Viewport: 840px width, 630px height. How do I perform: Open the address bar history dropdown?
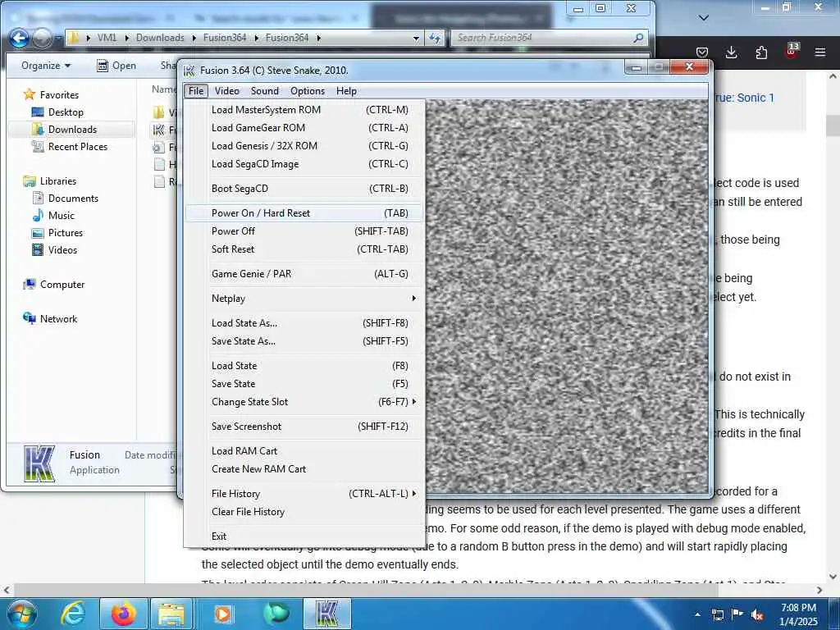point(416,38)
